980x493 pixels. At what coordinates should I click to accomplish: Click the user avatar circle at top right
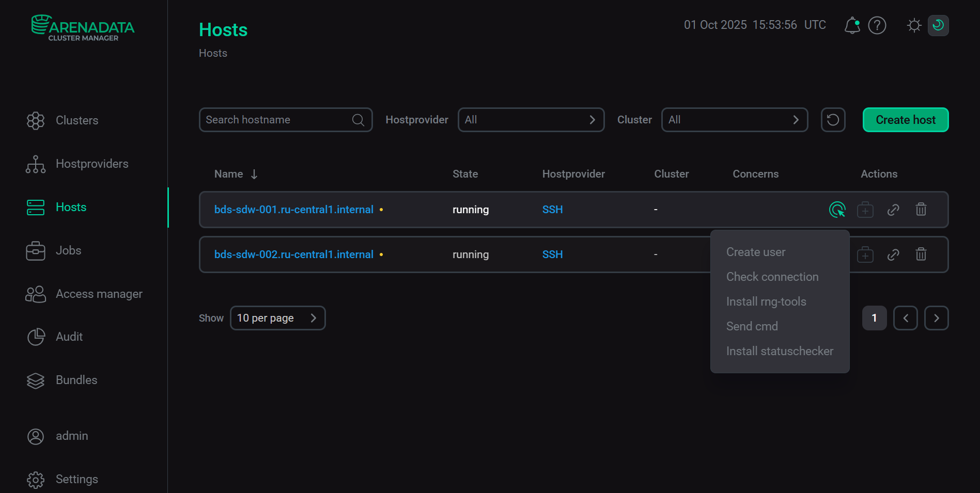(939, 25)
